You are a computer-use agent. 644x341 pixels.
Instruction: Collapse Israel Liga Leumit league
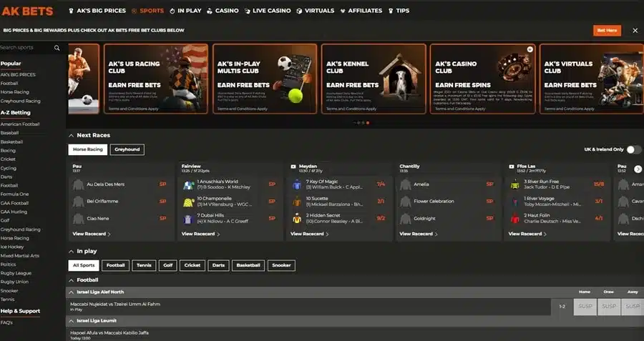71,321
